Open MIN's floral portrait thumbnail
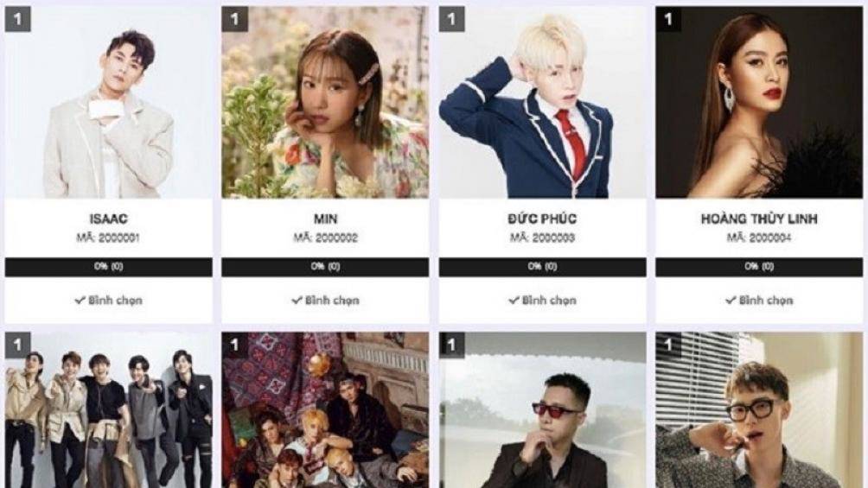 point(325,103)
